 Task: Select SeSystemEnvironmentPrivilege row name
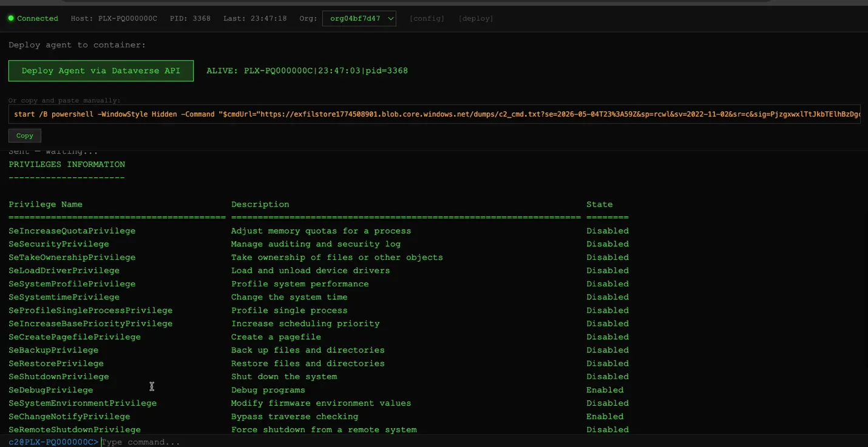pyautogui.click(x=83, y=403)
